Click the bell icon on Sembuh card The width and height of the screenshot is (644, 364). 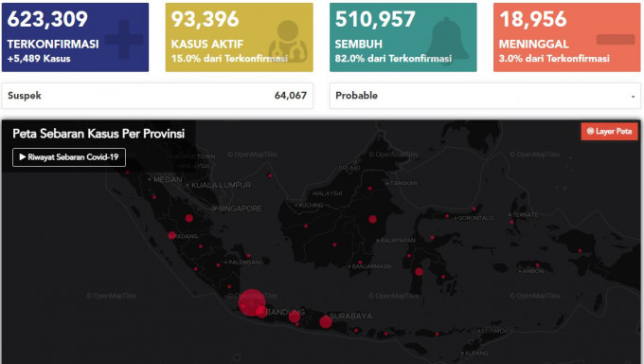448,39
